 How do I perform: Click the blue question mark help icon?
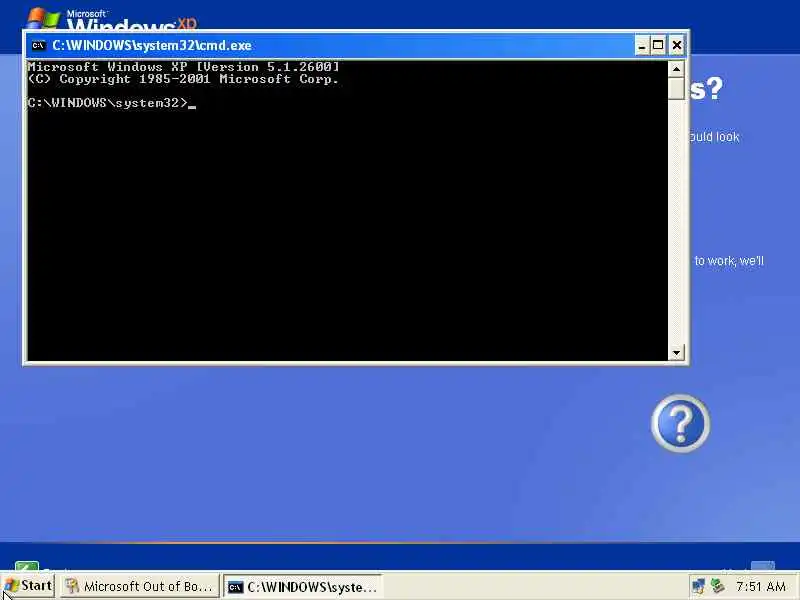680,423
